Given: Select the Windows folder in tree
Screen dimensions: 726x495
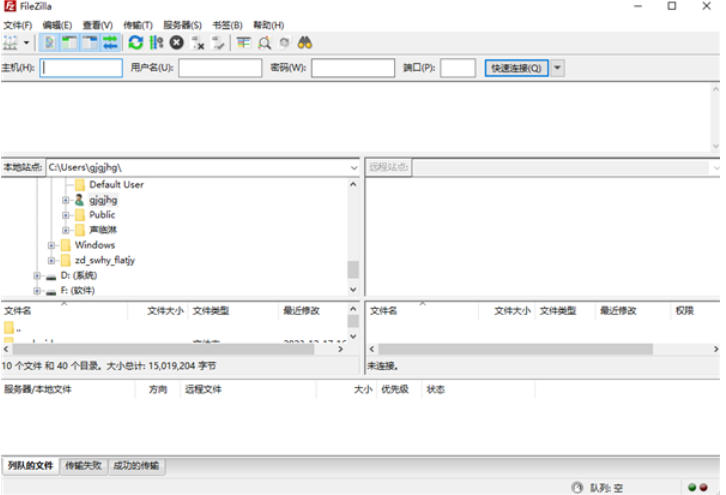Looking at the screenshot, I should pos(95,245).
